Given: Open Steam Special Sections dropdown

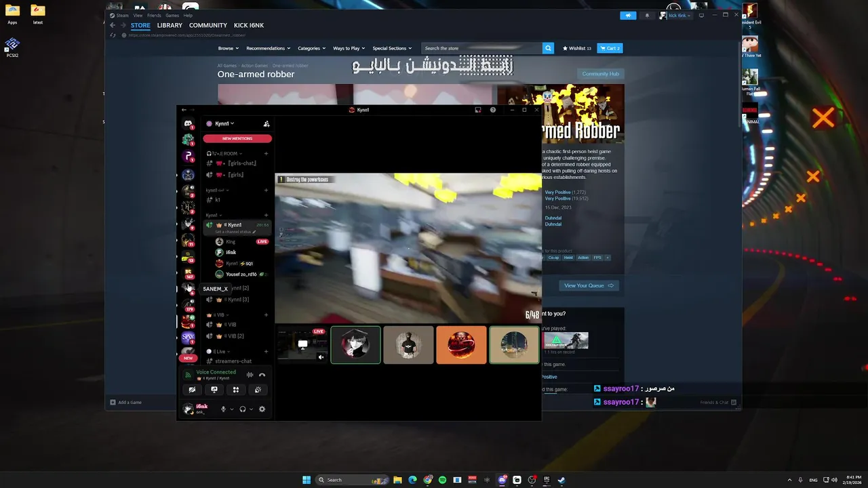Looking at the screenshot, I should (x=392, y=48).
